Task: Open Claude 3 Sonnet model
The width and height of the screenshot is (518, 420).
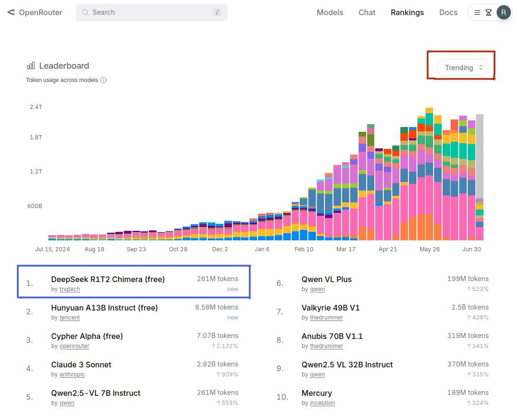Action: click(81, 365)
